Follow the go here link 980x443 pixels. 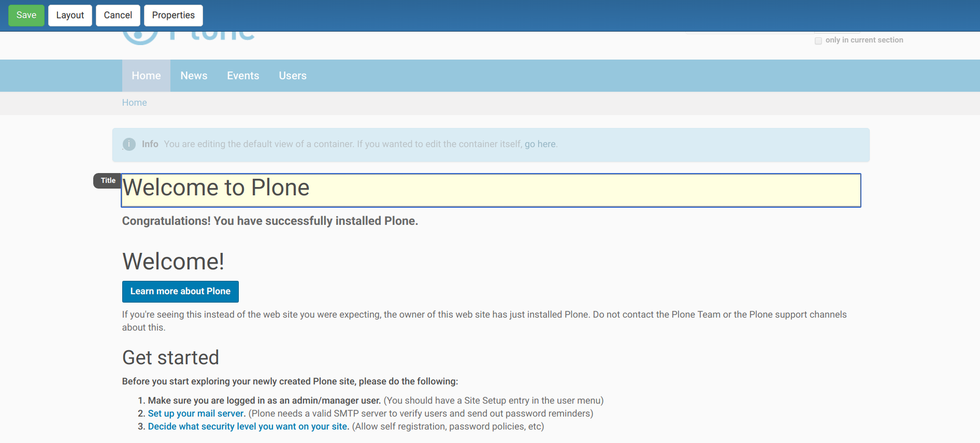click(x=540, y=144)
